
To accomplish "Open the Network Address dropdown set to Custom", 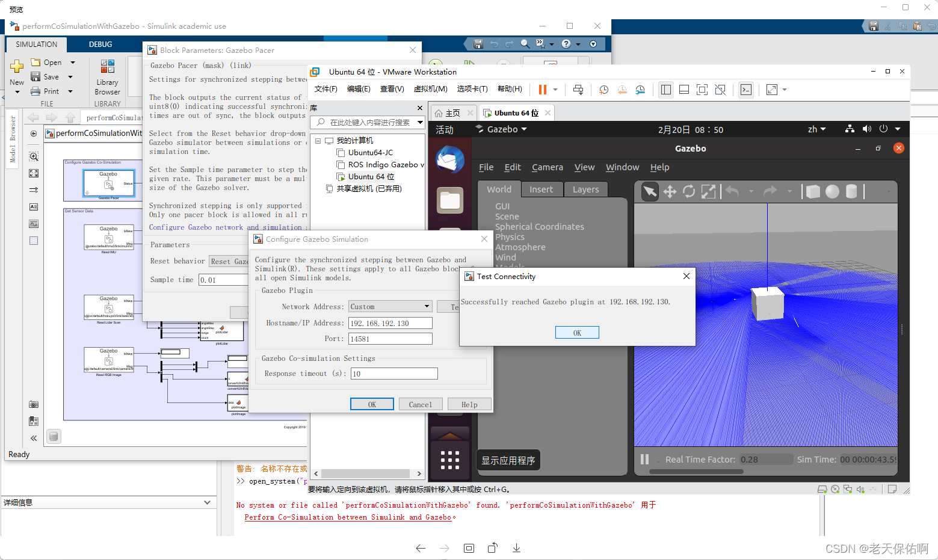I will pyautogui.click(x=390, y=306).
